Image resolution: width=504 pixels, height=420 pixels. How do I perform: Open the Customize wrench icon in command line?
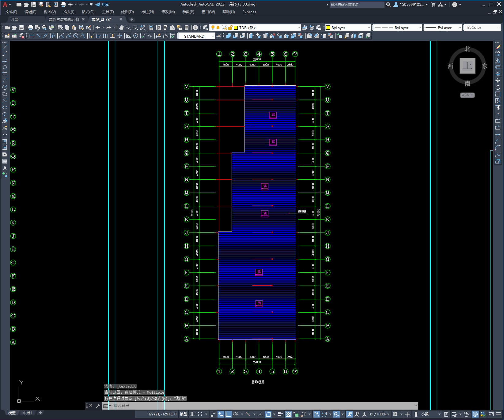pyautogui.click(x=98, y=406)
